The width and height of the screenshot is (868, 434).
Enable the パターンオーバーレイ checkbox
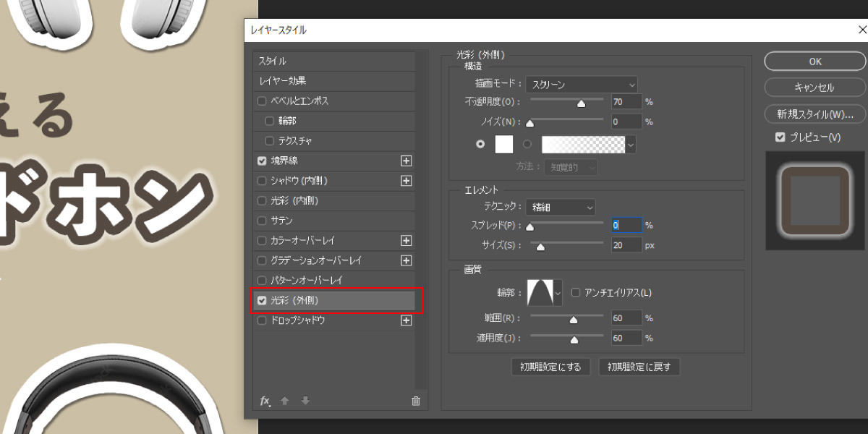pyautogui.click(x=262, y=280)
